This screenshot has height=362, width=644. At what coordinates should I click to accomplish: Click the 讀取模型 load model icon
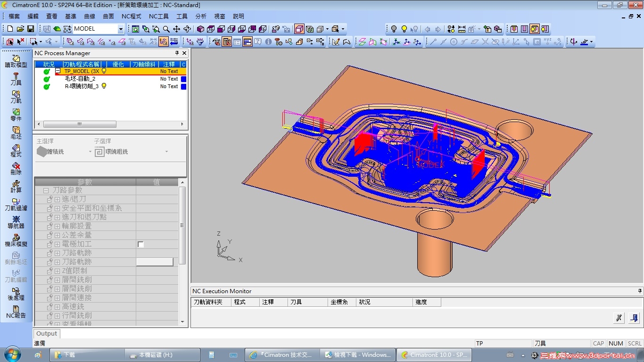16,61
